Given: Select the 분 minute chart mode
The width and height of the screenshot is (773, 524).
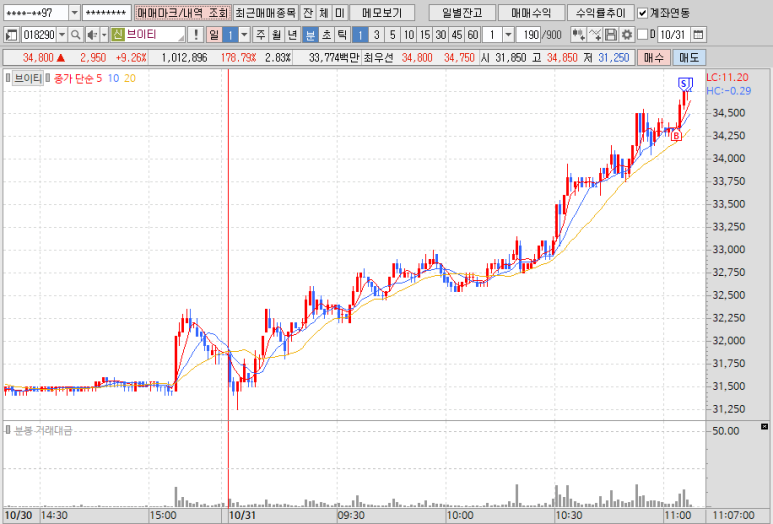Looking at the screenshot, I should tap(310, 35).
